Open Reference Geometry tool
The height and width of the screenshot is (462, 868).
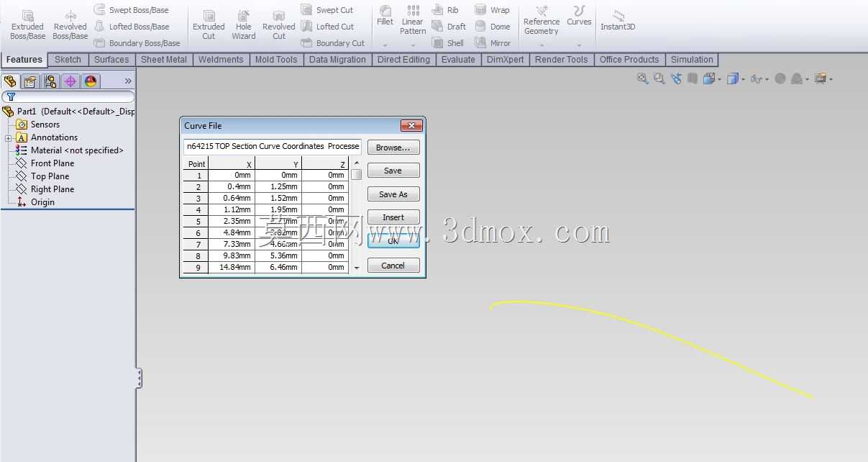(542, 20)
